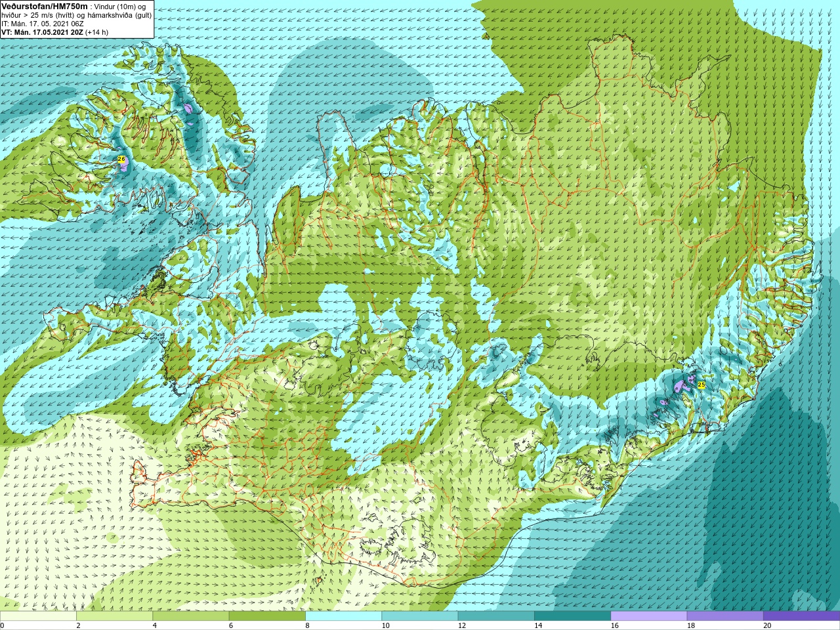
Task: Click the Veðurstofan/HM750m title text
Action: [x=45, y=6]
